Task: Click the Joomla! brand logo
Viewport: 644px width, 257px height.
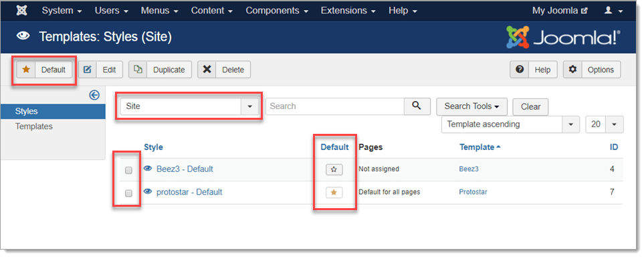Action: coord(564,37)
